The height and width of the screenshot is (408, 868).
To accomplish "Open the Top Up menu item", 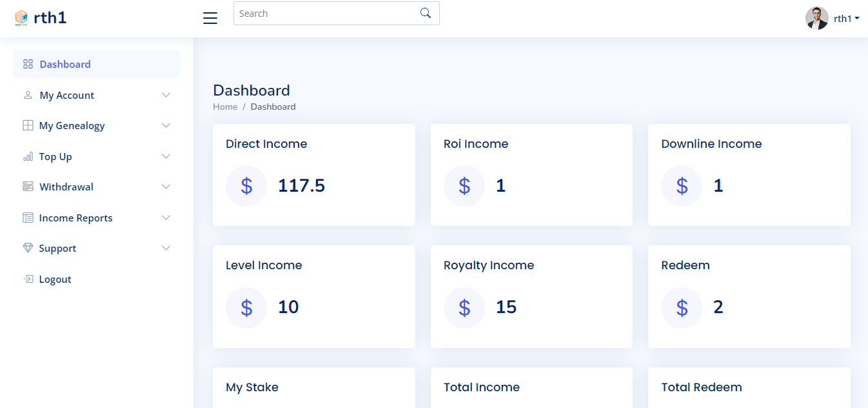I will coord(55,156).
